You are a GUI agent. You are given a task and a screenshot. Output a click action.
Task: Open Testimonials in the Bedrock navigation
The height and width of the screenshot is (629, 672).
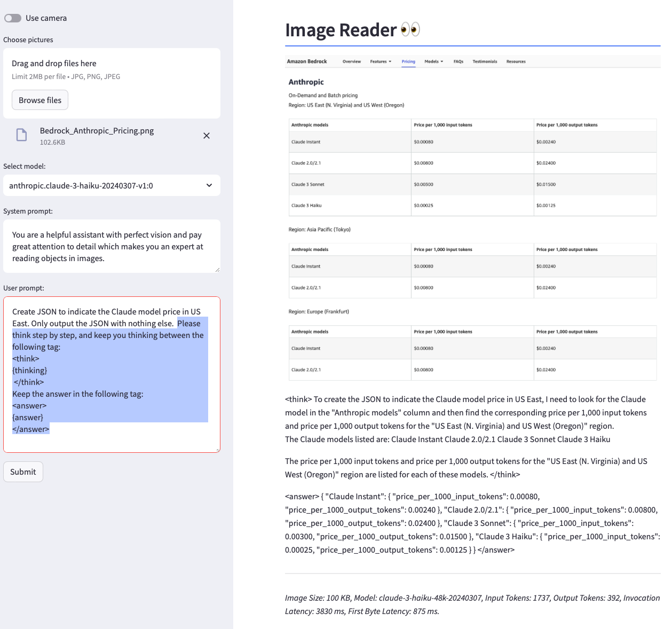[485, 61]
